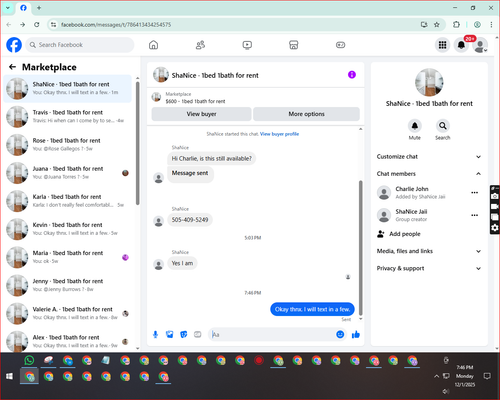Click the 505-409-5249 message bubble

click(190, 220)
